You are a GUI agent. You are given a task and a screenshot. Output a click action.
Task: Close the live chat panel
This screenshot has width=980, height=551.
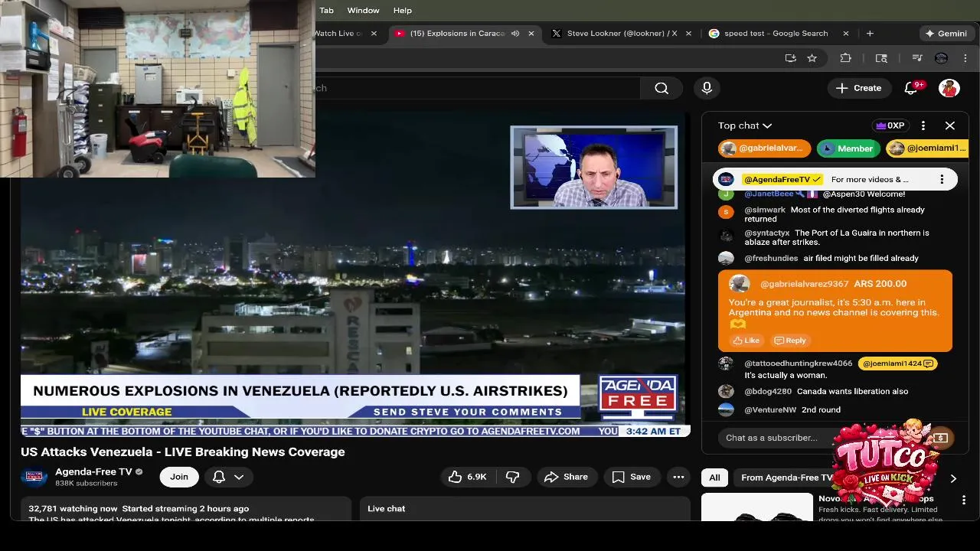[950, 126]
